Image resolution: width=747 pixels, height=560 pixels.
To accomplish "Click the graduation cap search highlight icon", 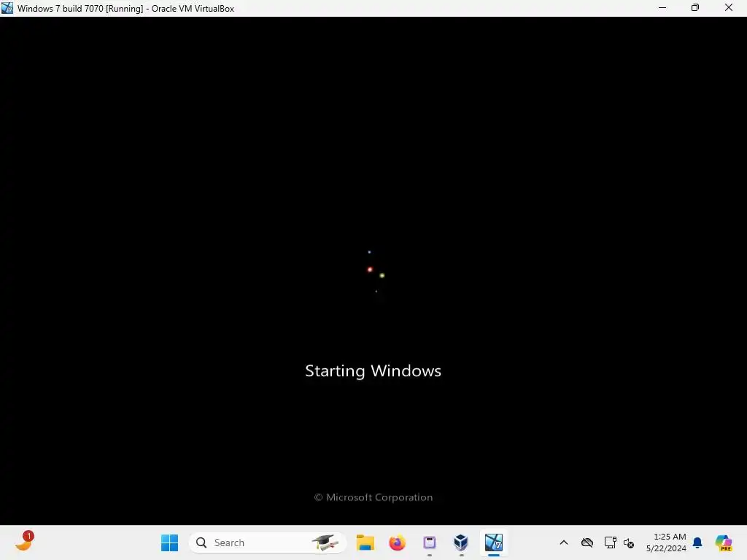I will tap(325, 542).
